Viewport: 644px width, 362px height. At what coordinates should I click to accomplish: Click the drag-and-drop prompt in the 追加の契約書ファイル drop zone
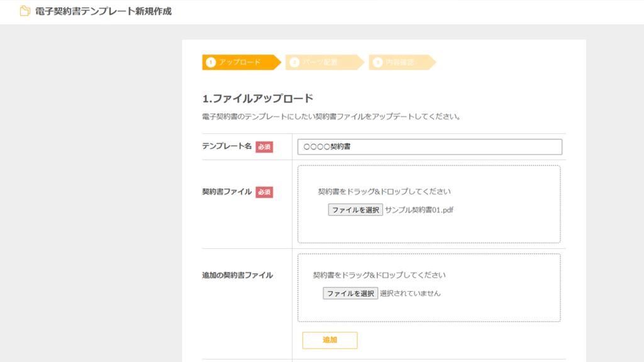pos(379,275)
